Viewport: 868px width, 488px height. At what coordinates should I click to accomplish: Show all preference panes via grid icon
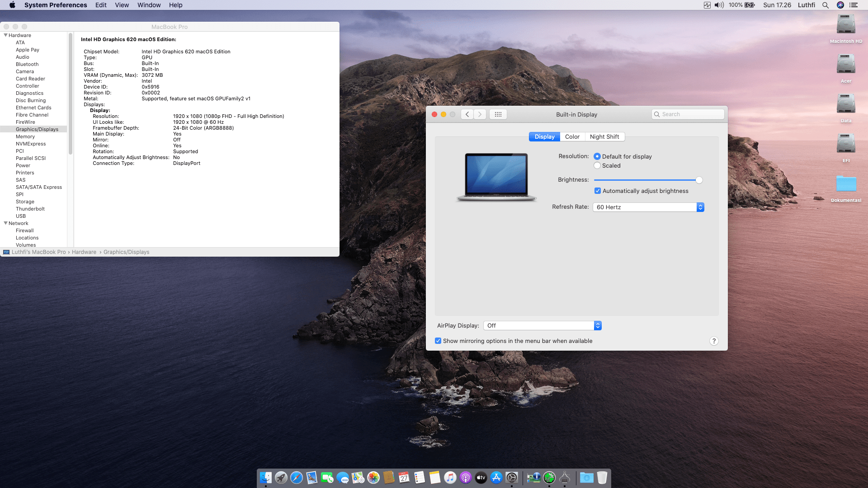(498, 114)
